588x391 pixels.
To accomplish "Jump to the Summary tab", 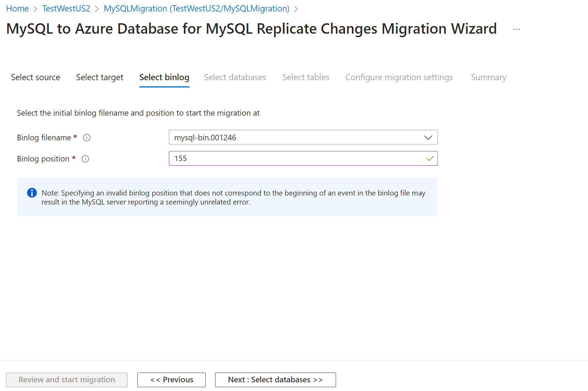I will tap(488, 77).
